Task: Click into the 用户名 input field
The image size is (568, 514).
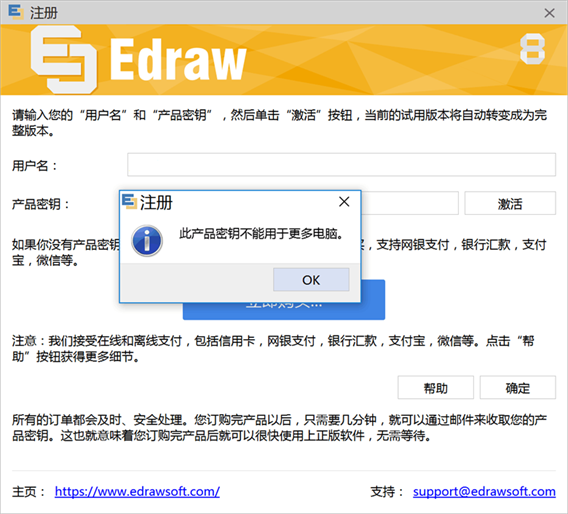Action: [341, 164]
